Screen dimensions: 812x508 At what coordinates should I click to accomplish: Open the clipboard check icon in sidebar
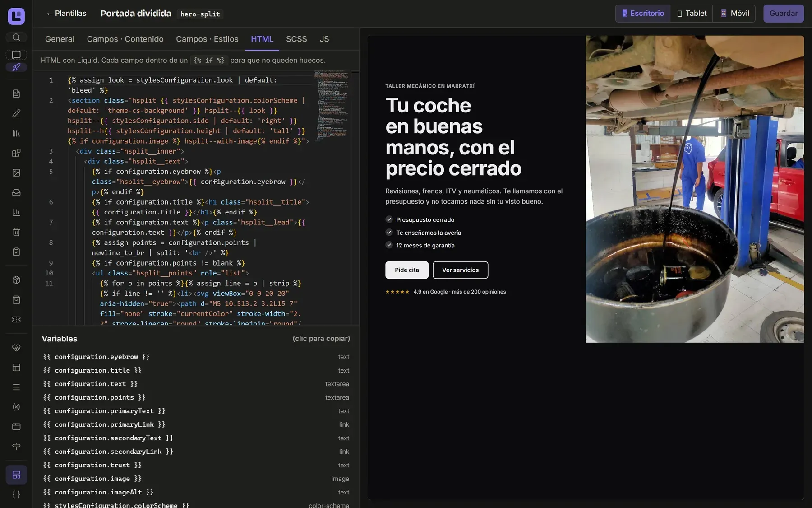coord(16,252)
